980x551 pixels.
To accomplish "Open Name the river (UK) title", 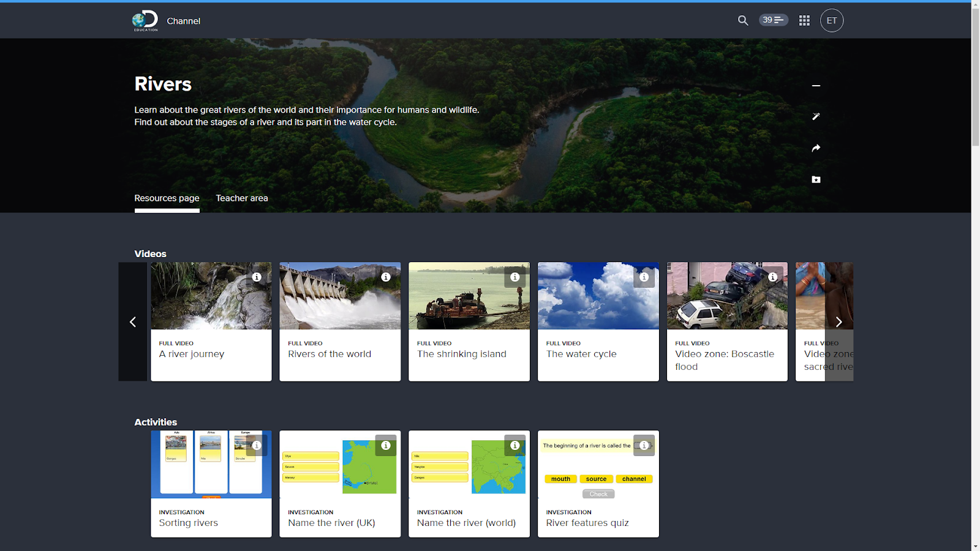I will click(331, 523).
